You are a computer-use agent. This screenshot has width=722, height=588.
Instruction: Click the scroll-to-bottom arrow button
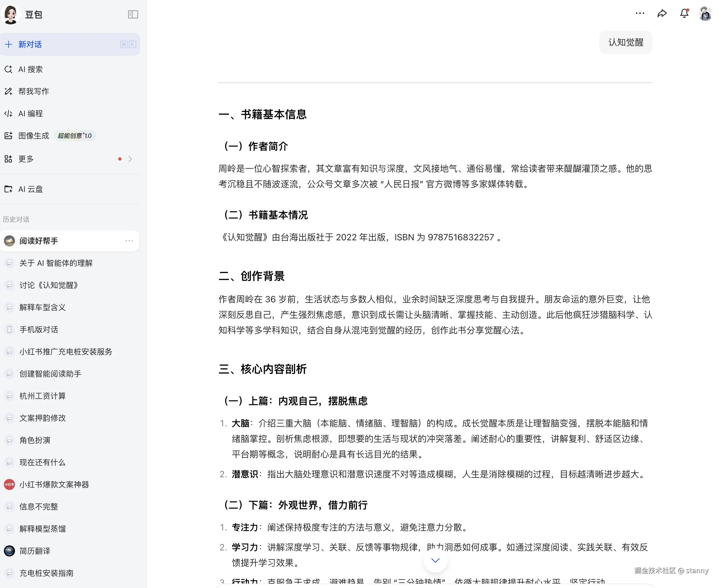435,561
